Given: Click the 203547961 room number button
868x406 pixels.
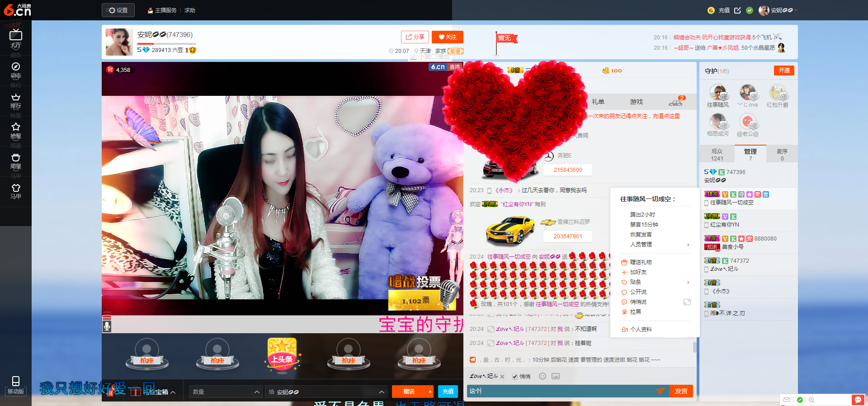Looking at the screenshot, I should pos(568,236).
